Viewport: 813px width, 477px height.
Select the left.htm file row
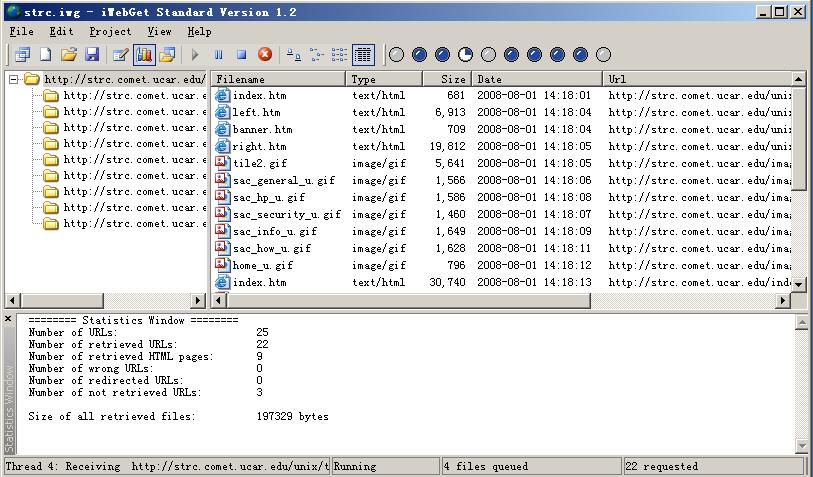pyautogui.click(x=502, y=113)
